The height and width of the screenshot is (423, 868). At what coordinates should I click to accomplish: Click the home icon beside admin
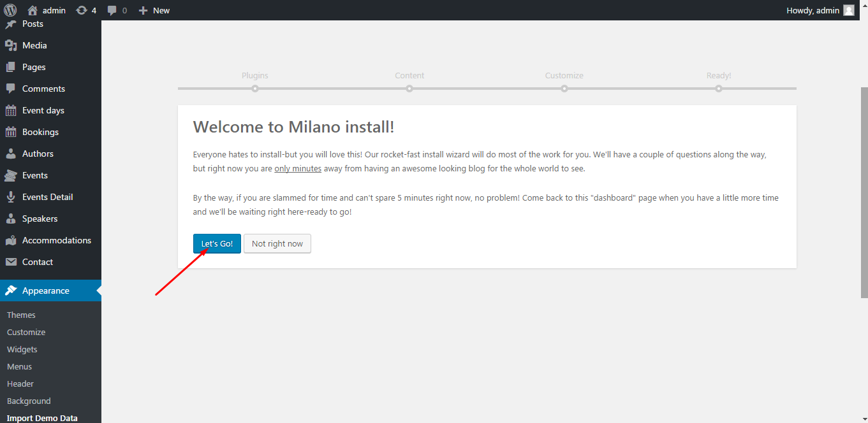[33, 10]
